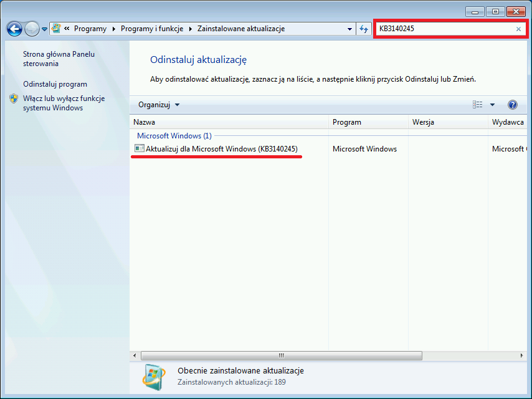The height and width of the screenshot is (399, 532).
Task: Click the horizontal scrollbar thumb
Action: pyautogui.click(x=282, y=355)
